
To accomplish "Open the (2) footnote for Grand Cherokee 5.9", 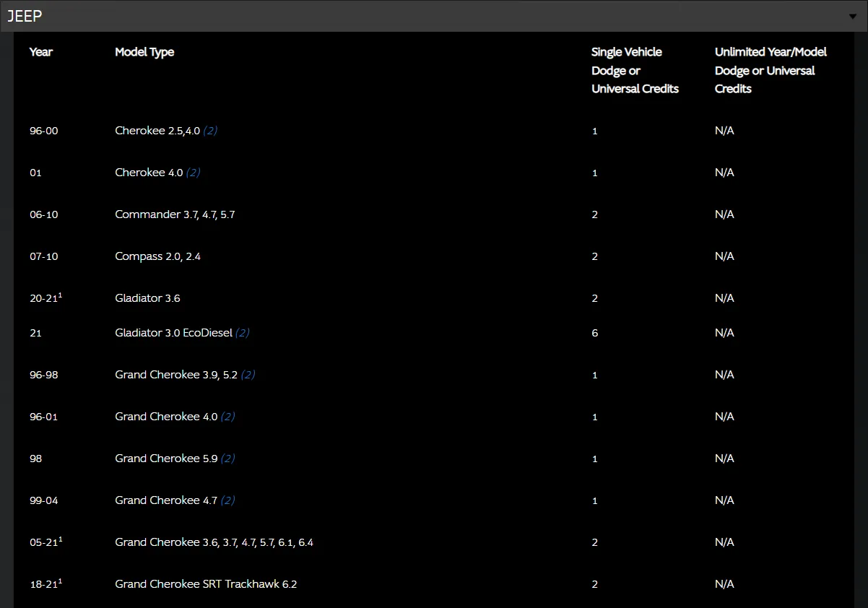I will pos(227,459).
